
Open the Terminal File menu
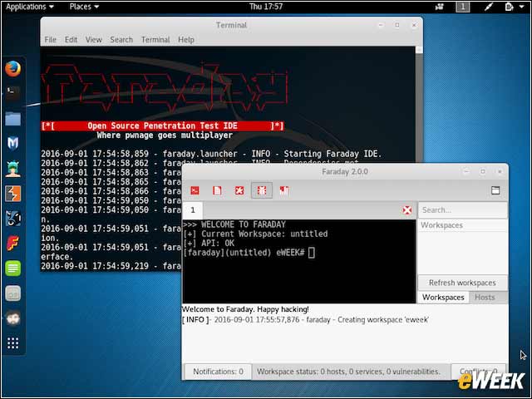tap(50, 40)
